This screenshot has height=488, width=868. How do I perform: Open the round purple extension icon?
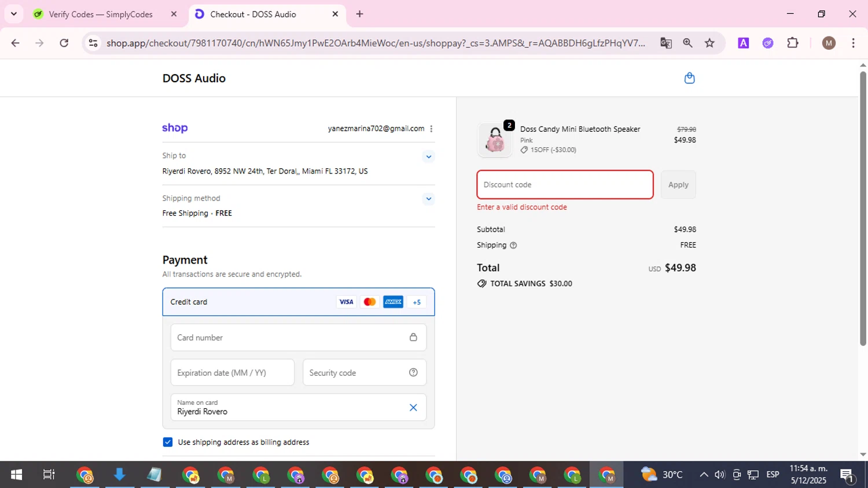click(x=768, y=43)
